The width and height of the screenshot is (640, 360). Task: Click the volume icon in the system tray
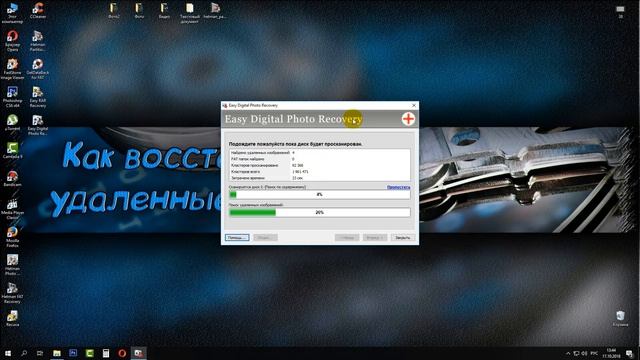584,353
